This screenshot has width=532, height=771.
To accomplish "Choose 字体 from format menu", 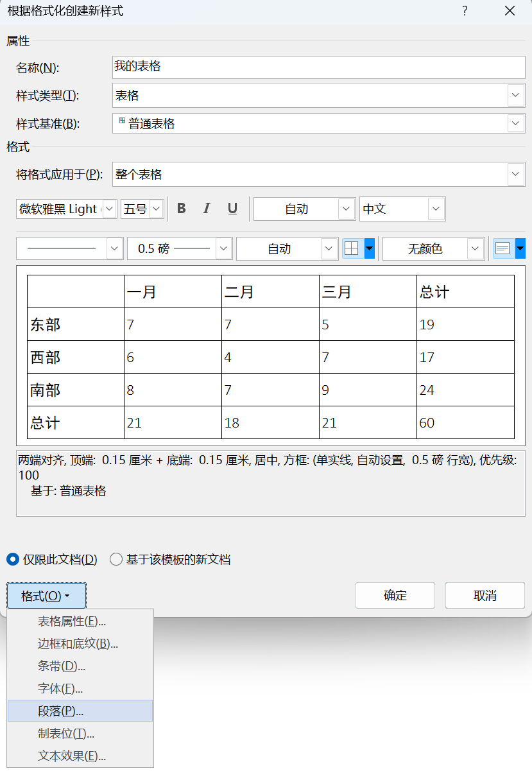I will [x=80, y=688].
